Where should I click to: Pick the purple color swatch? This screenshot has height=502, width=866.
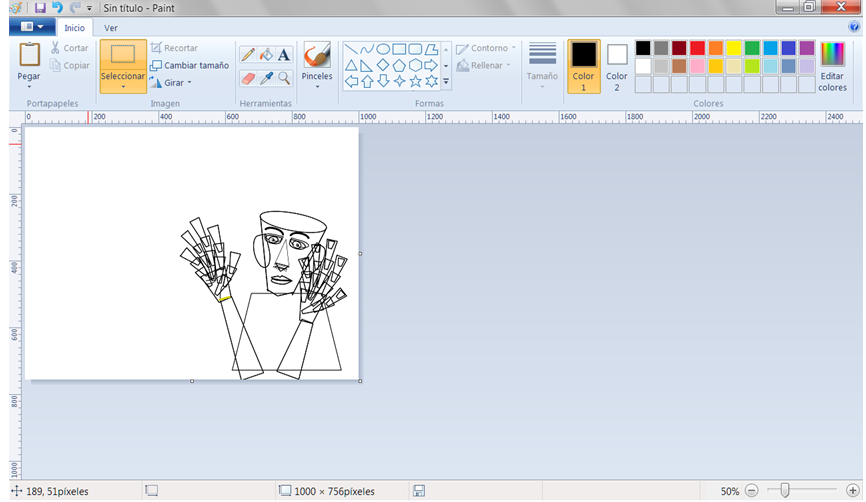806,48
